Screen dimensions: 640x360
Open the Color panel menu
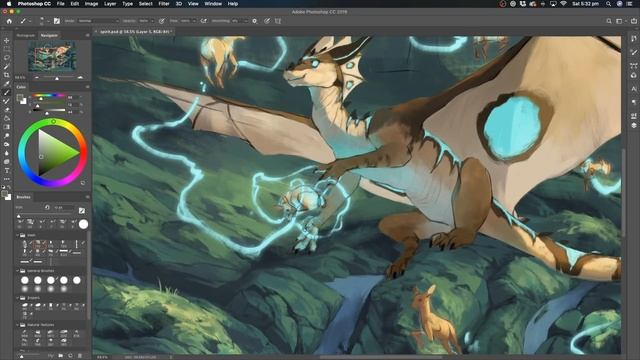coord(87,87)
